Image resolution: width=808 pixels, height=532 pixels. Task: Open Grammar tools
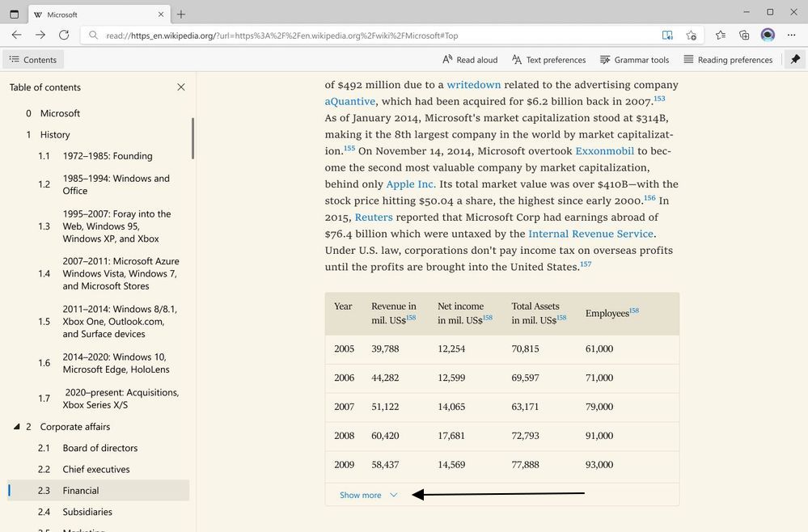[x=634, y=60]
